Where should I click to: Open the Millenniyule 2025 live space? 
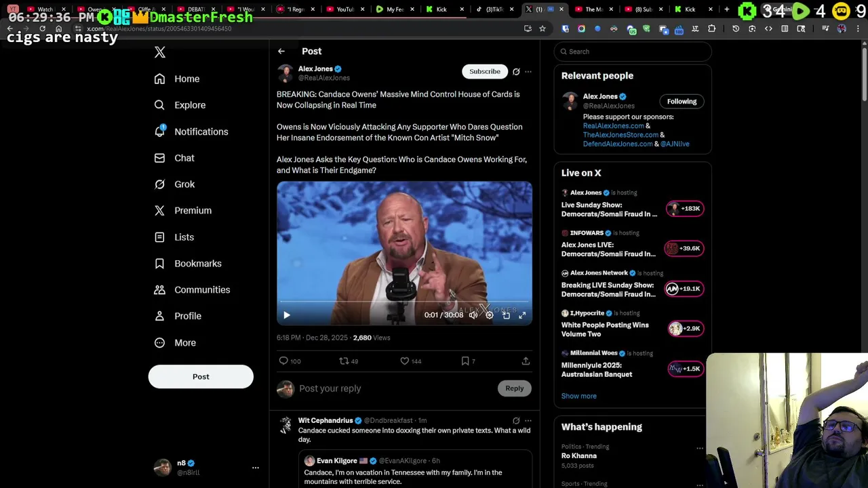pos(597,369)
